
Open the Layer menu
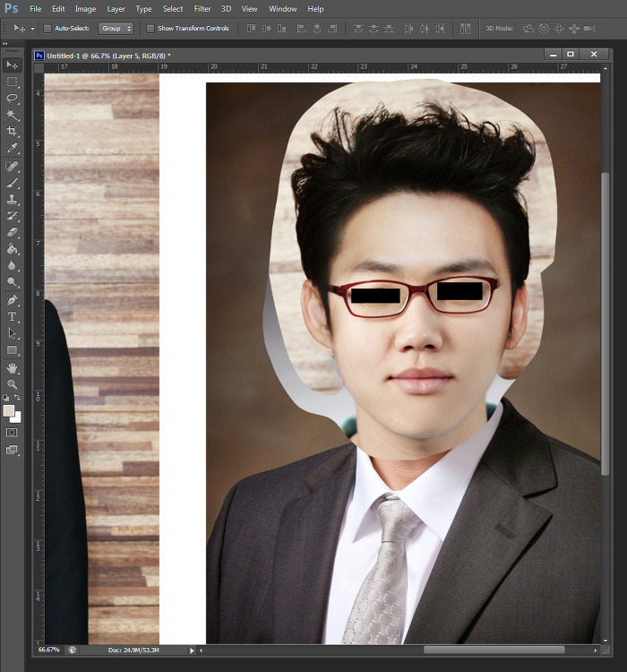click(x=116, y=9)
